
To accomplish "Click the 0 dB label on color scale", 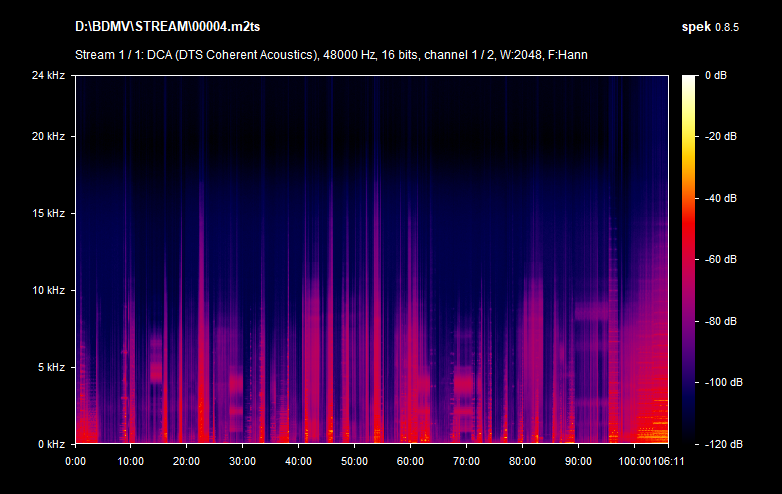I will click(x=718, y=75).
